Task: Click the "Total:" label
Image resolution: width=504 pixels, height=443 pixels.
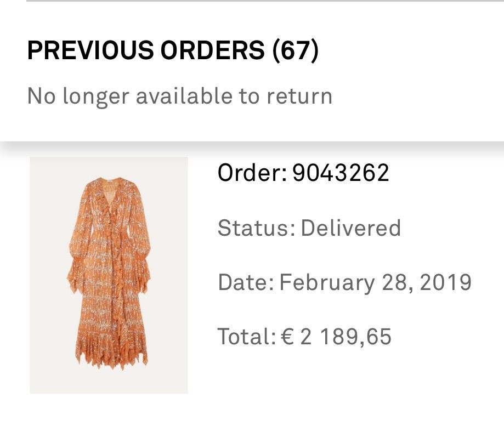Action: tap(247, 337)
